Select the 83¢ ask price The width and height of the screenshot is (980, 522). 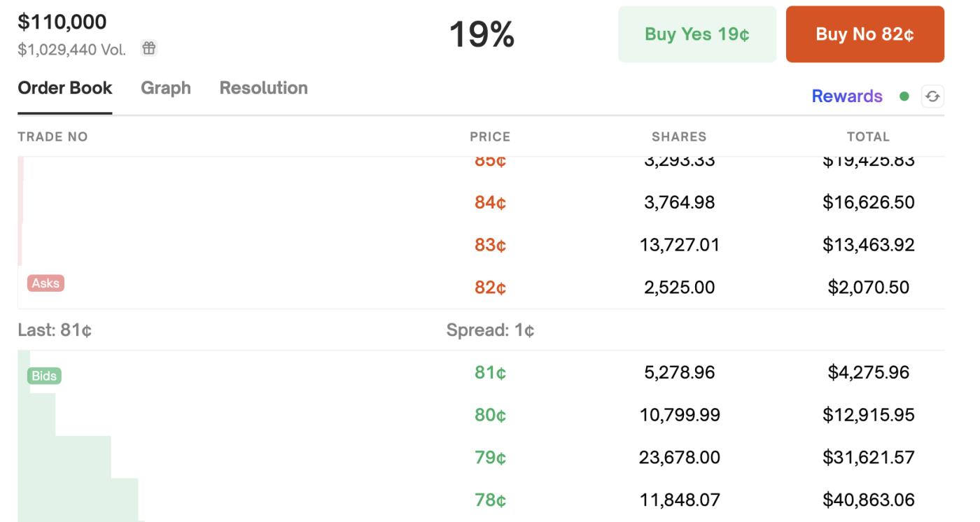click(490, 246)
